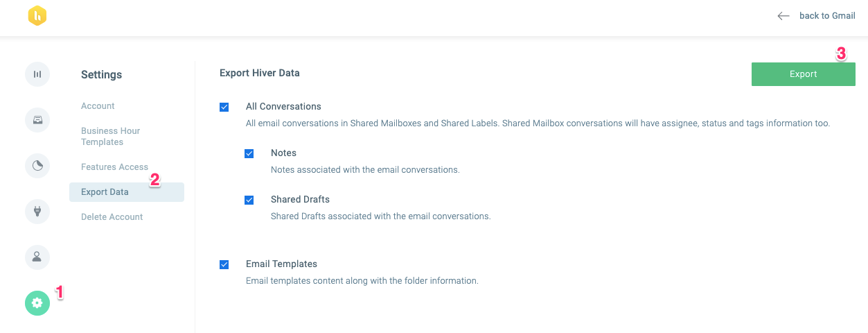Image resolution: width=868 pixels, height=333 pixels.
Task: Open the integrations plug sidebar icon
Action: point(37,212)
